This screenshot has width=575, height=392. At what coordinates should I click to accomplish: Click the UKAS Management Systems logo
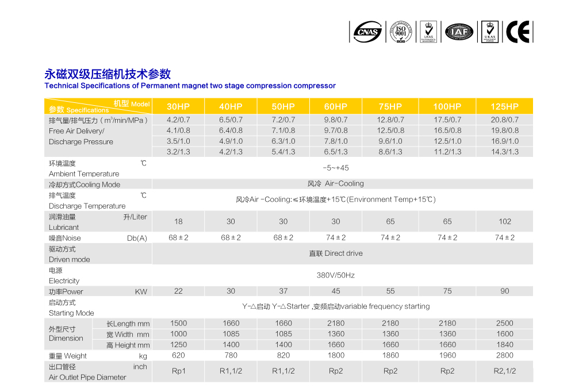(x=490, y=32)
